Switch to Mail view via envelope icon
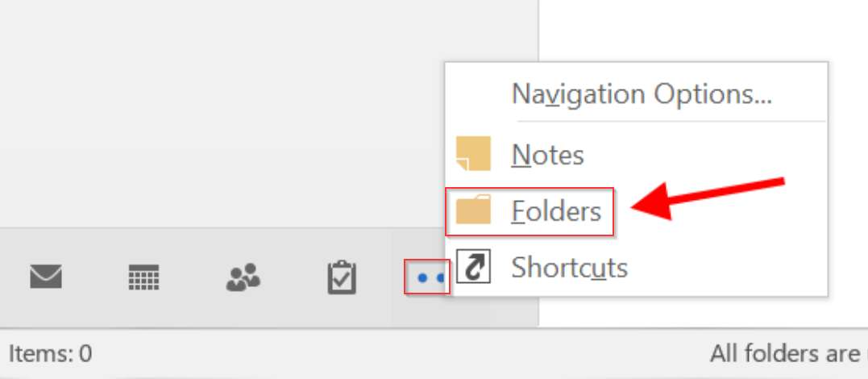 click(46, 277)
